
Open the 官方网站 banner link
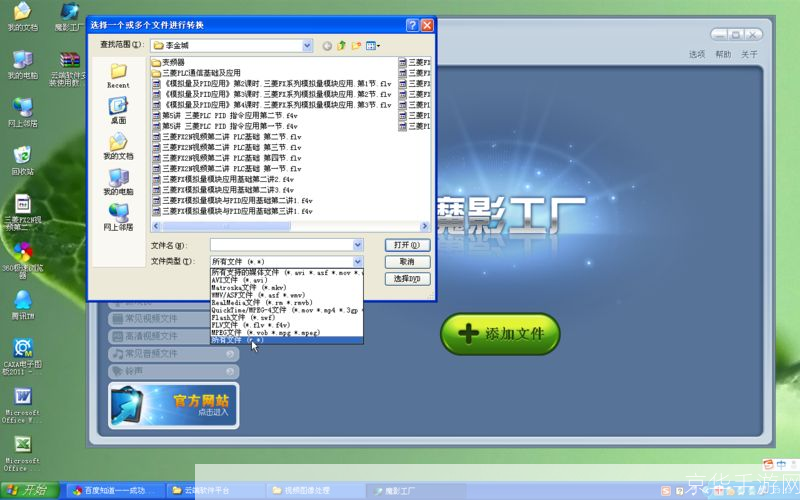(x=173, y=406)
